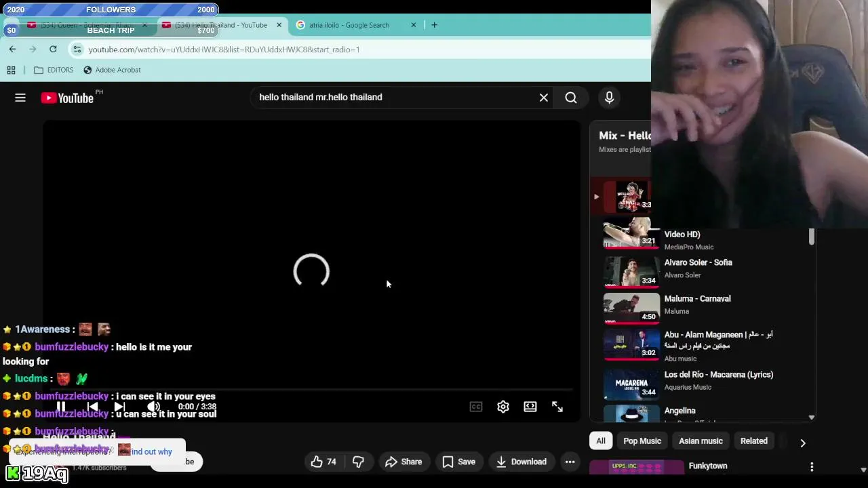
Task: Open the Adobe Acrobat bookmark
Action: coord(112,70)
